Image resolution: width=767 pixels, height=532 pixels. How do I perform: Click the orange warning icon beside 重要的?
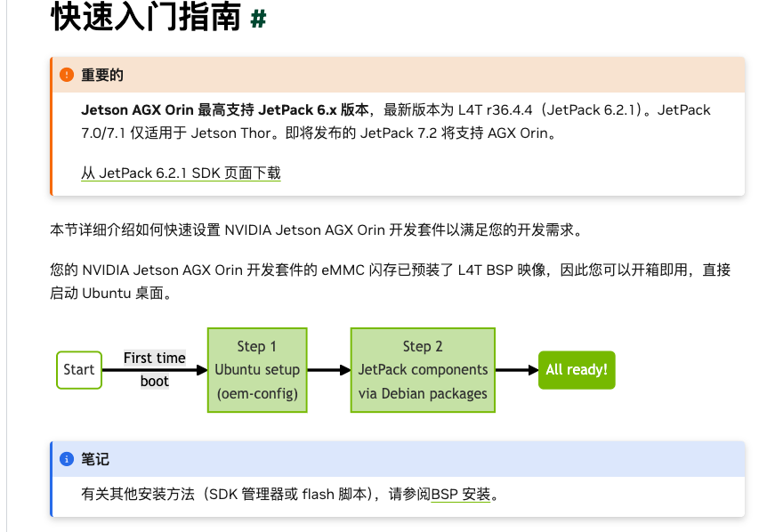(x=67, y=75)
